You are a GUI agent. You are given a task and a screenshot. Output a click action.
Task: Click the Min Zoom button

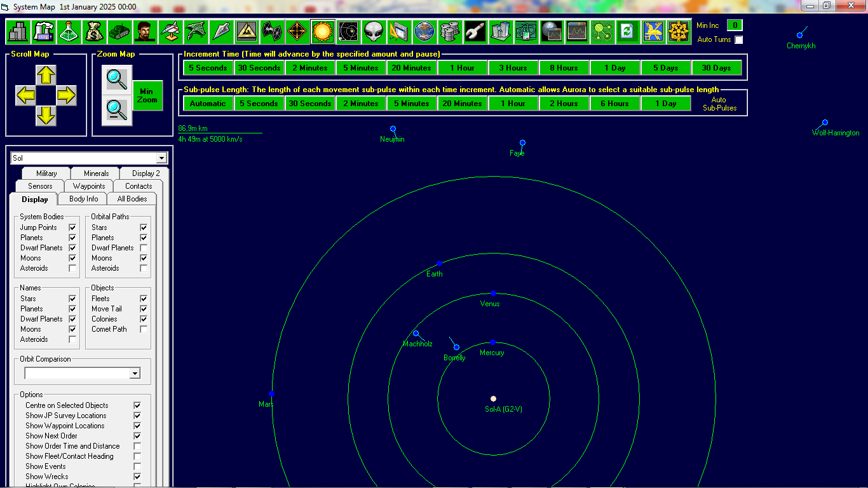coord(147,95)
